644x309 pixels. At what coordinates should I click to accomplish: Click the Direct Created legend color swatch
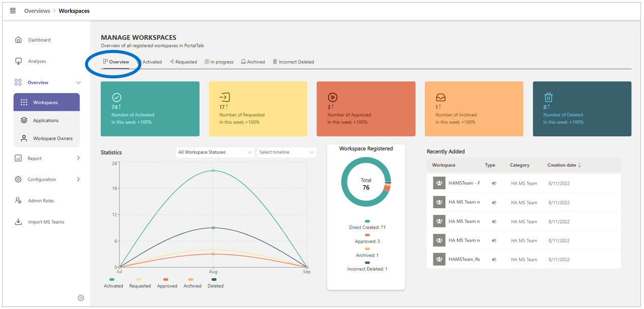(367, 221)
